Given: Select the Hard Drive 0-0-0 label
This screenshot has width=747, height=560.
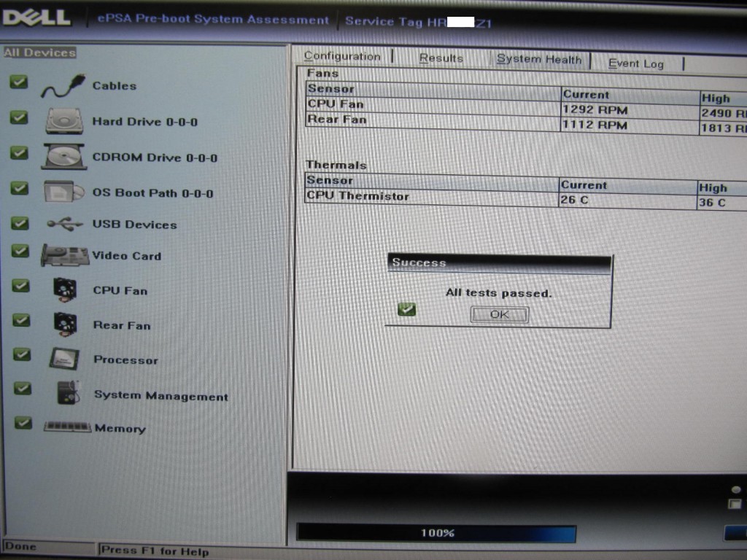Looking at the screenshot, I should [145, 122].
